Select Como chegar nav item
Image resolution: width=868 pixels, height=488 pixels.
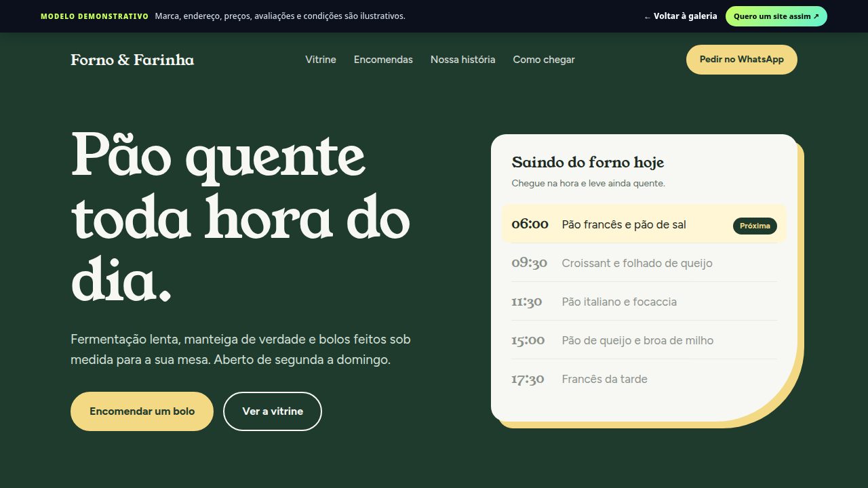544,60
